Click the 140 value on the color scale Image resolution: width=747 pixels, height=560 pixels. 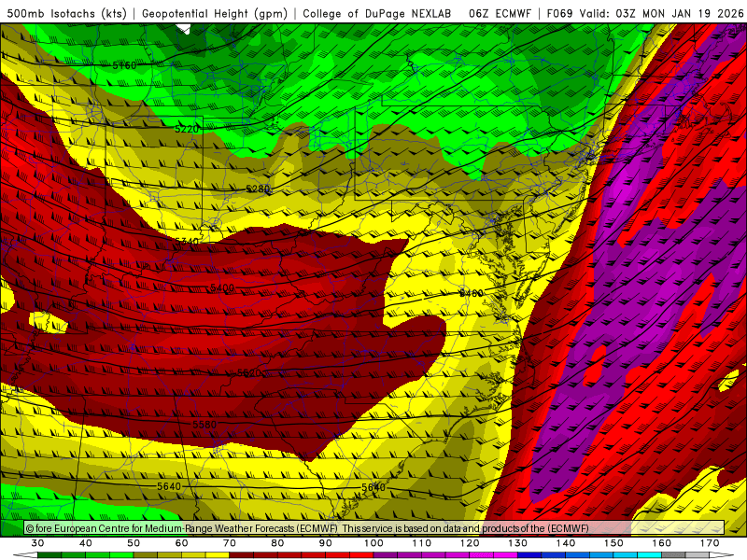coord(566,543)
